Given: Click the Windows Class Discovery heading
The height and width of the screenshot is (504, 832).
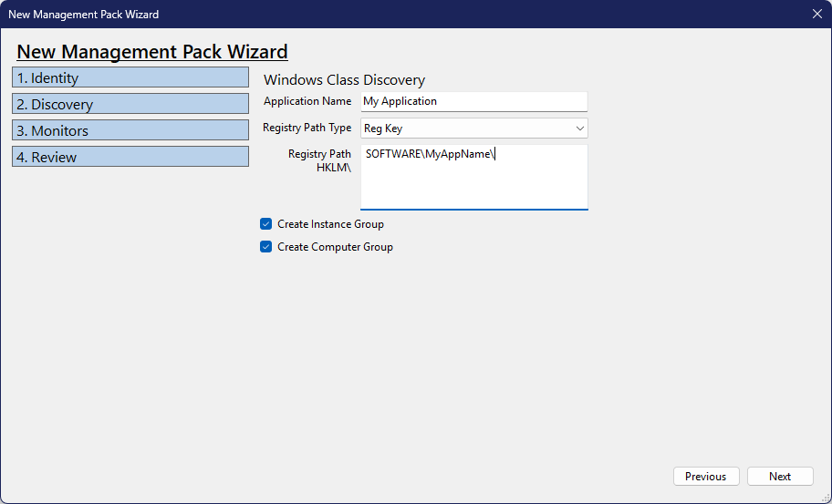Looking at the screenshot, I should 344,80.
